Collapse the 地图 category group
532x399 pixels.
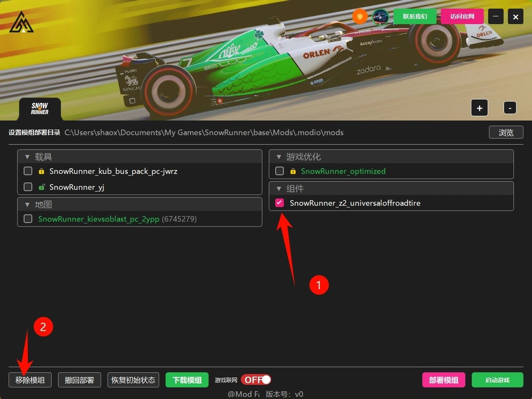pyautogui.click(x=28, y=204)
